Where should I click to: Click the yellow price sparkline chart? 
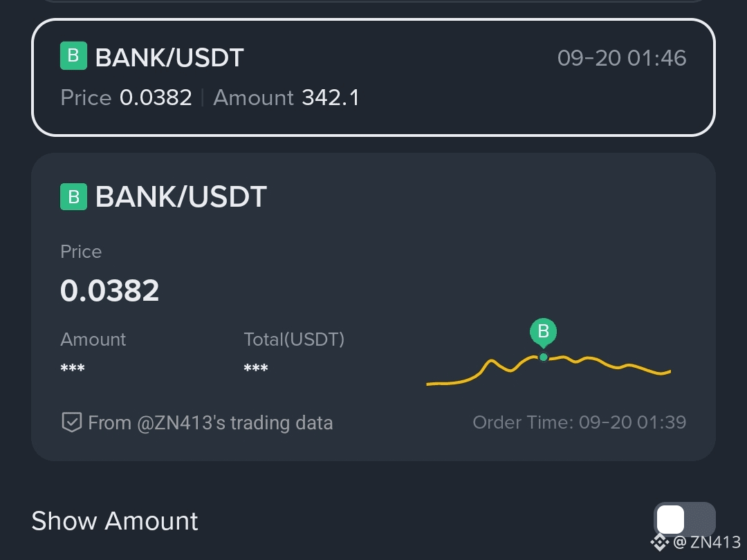coord(548,371)
